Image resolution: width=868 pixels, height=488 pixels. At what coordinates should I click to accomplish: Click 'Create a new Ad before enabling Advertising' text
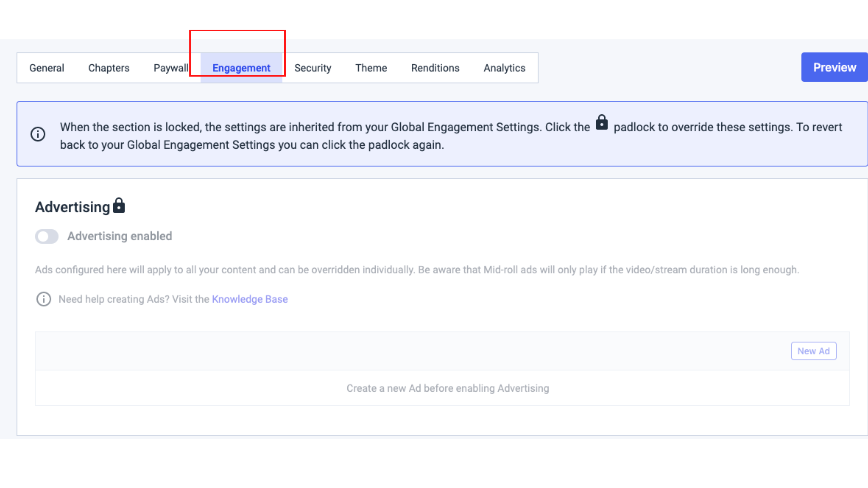(448, 388)
